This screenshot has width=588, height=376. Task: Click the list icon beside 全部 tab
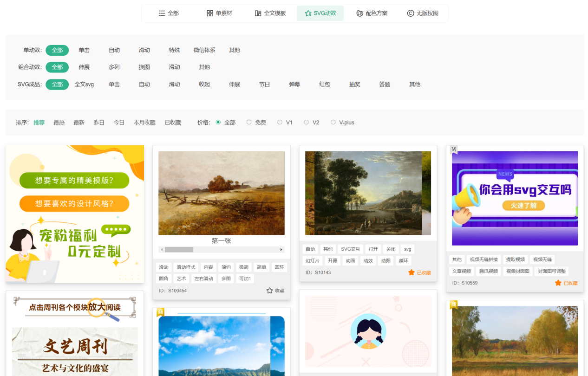162,13
